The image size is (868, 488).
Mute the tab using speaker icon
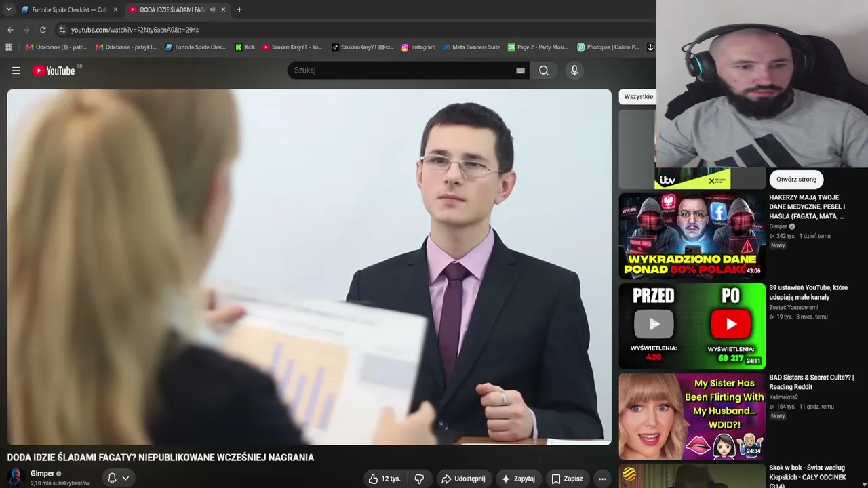pyautogui.click(x=212, y=9)
